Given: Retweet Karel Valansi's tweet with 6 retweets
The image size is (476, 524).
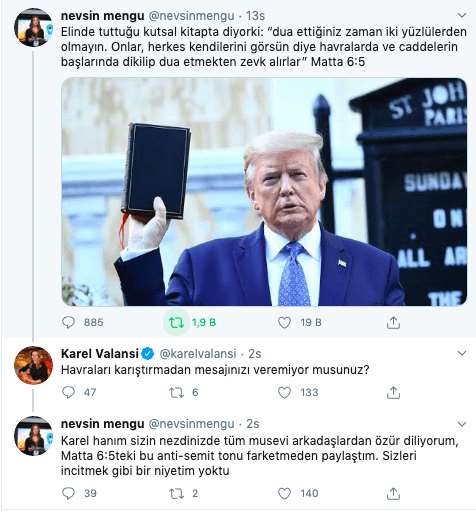Looking at the screenshot, I should 176,392.
